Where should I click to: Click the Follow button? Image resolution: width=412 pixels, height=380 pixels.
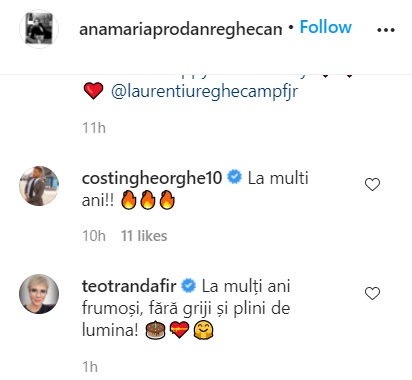pos(326,27)
